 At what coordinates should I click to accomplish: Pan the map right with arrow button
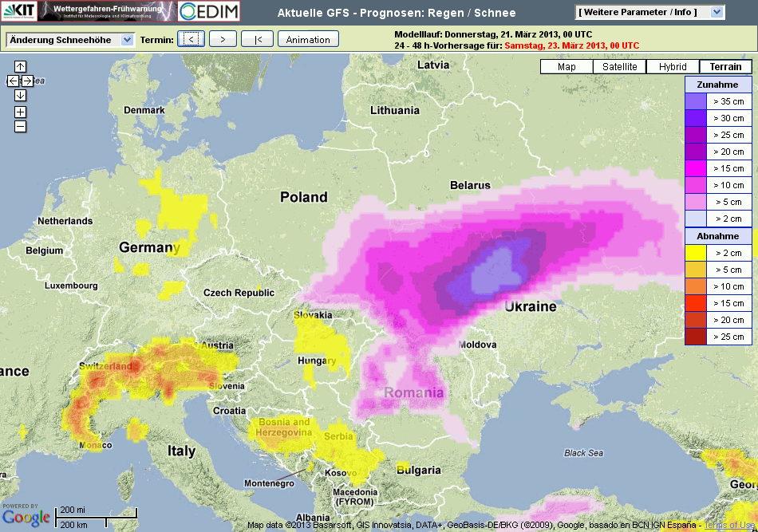pyautogui.click(x=28, y=81)
